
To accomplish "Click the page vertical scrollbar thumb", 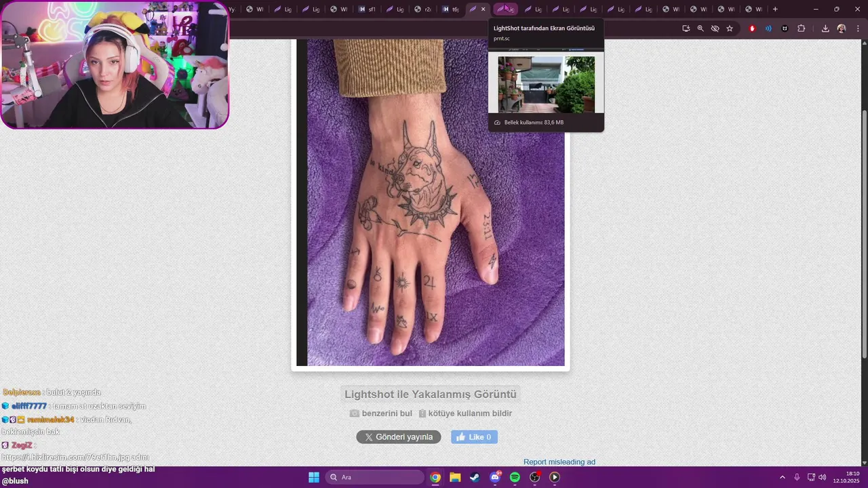I will coord(864,234).
